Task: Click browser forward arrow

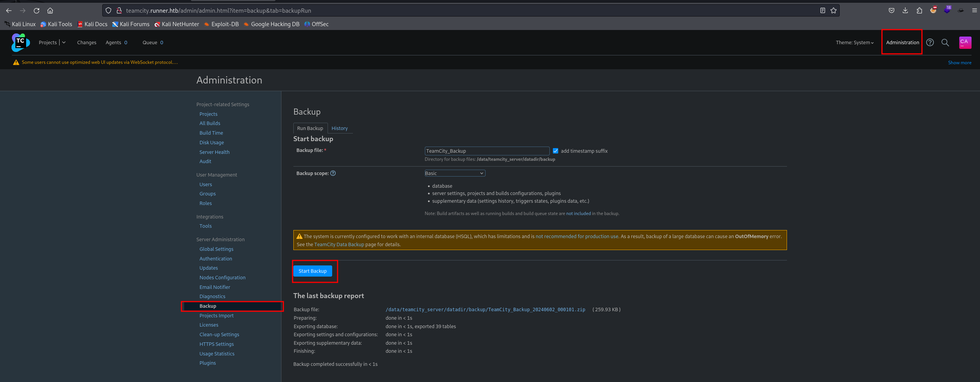Action: tap(23, 10)
